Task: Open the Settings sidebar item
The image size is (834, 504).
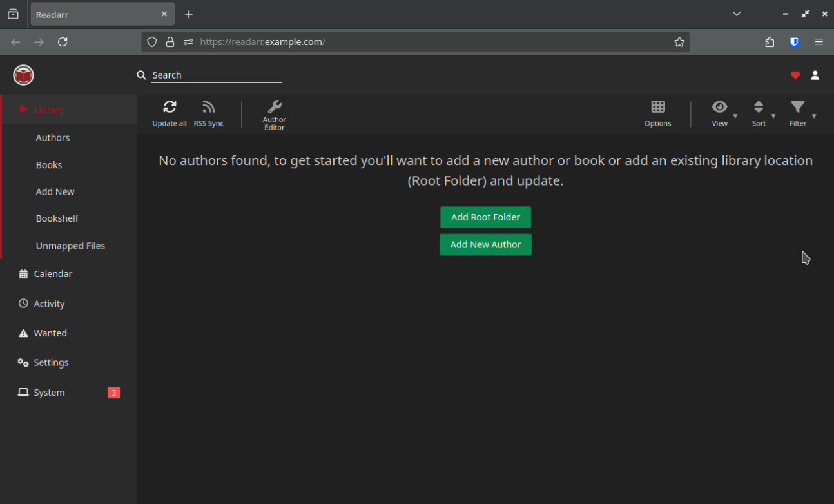Action: [51, 363]
